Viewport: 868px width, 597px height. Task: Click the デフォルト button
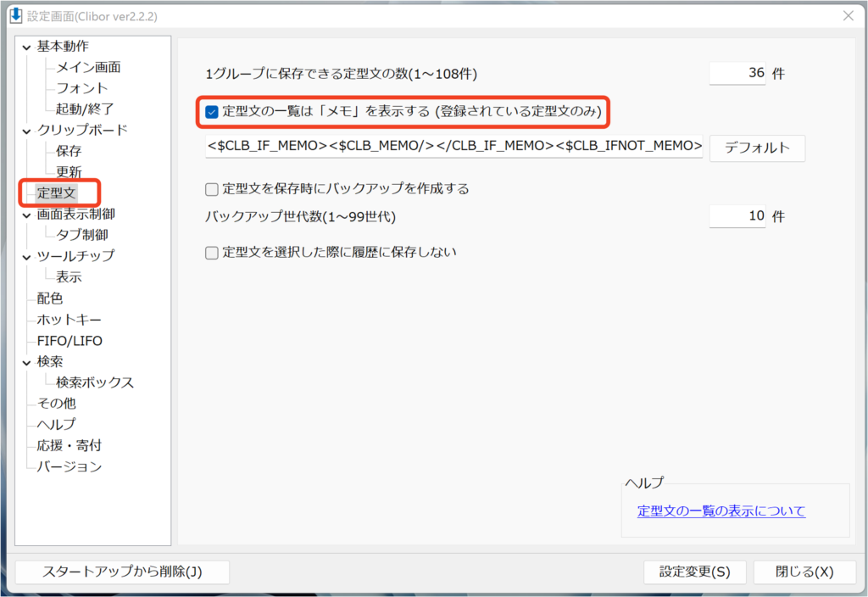[756, 148]
